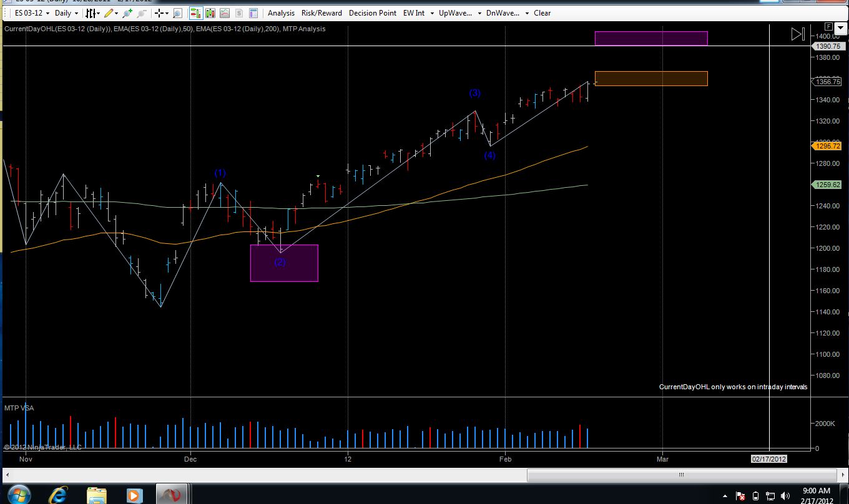Expand the DnWave dropdown arrow

point(526,13)
